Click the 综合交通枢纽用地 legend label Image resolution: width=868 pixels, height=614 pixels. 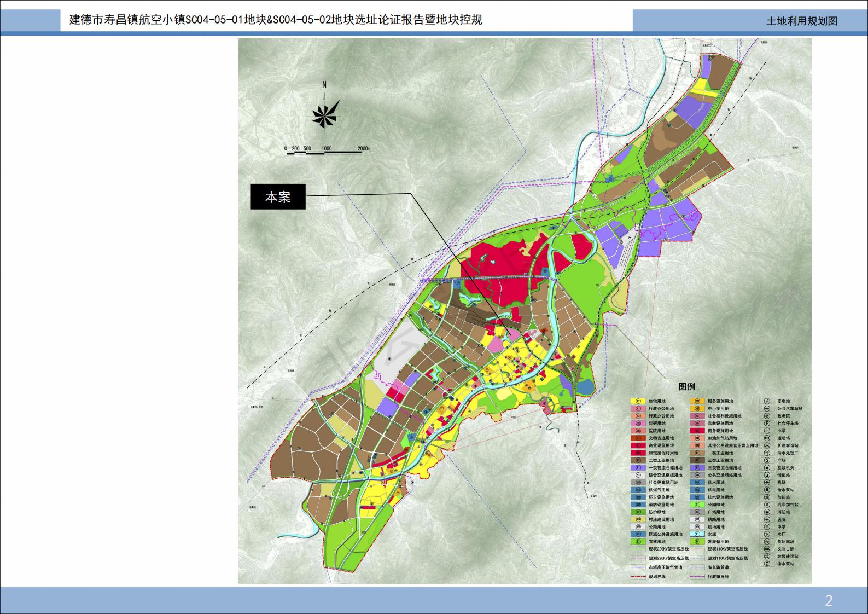click(x=666, y=475)
